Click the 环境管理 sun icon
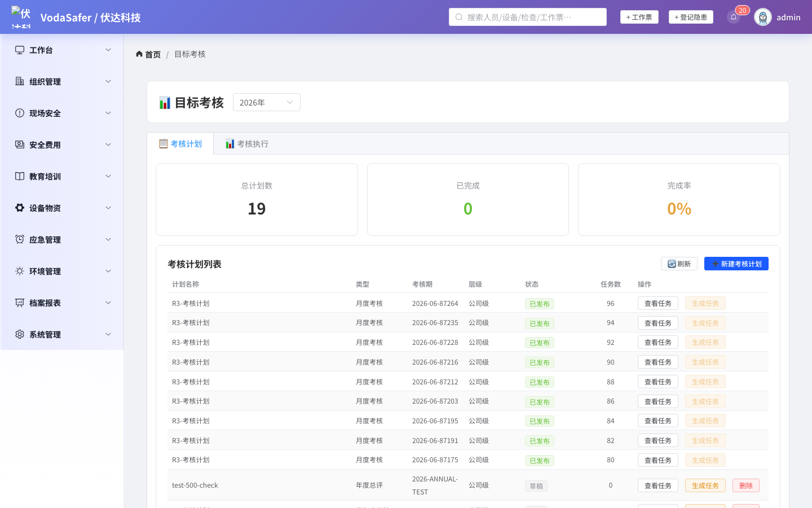The image size is (812, 508). (x=20, y=271)
